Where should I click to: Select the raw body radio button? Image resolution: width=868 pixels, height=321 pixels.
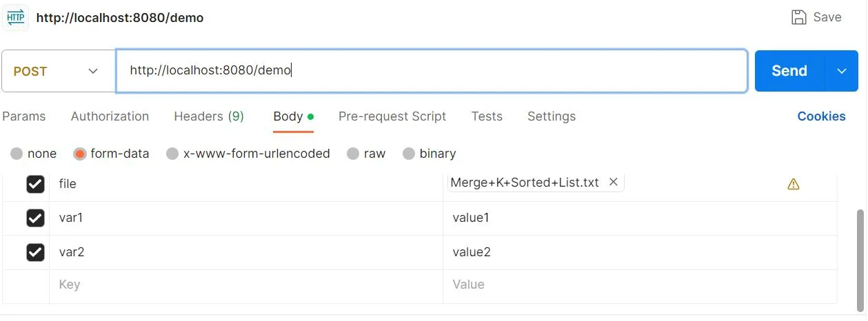[353, 154]
